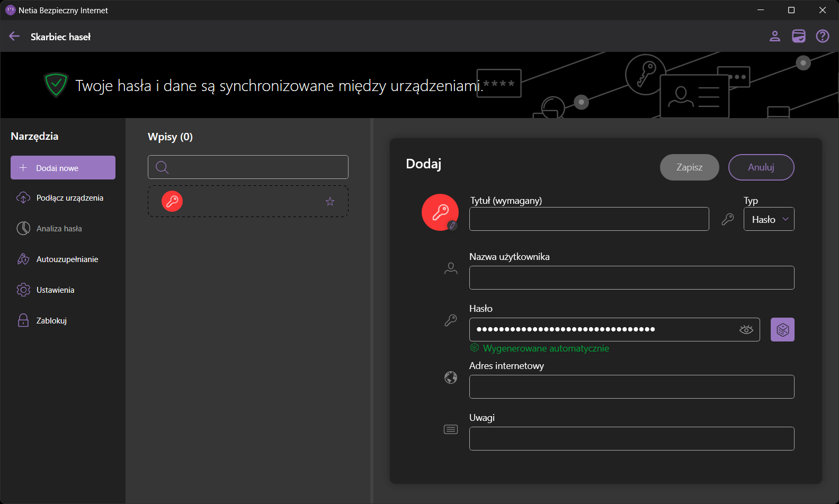Viewport: 839px width, 504px height.
Task: Show password using the eye icon
Action: coord(746,330)
